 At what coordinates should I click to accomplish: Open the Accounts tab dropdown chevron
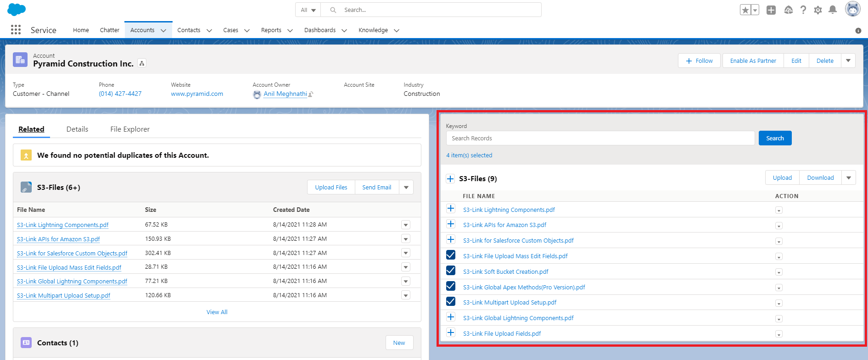click(x=163, y=30)
